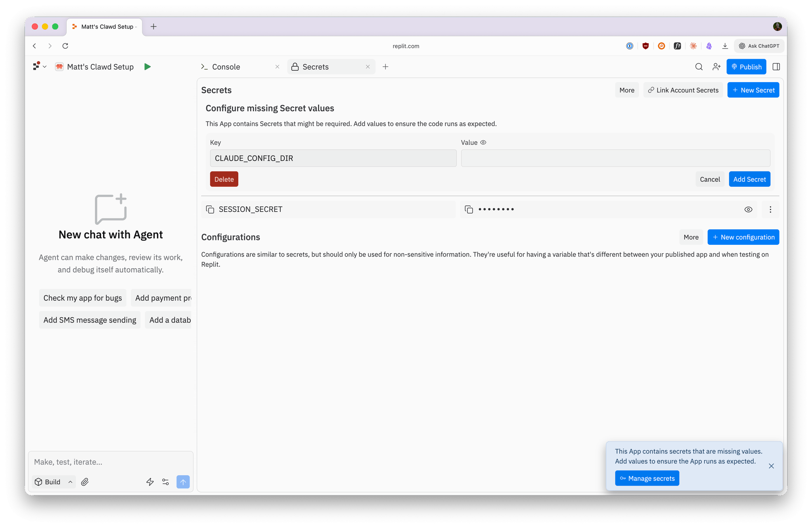The width and height of the screenshot is (812, 528).
Task: Toggle the side panel layout icon
Action: pos(776,67)
